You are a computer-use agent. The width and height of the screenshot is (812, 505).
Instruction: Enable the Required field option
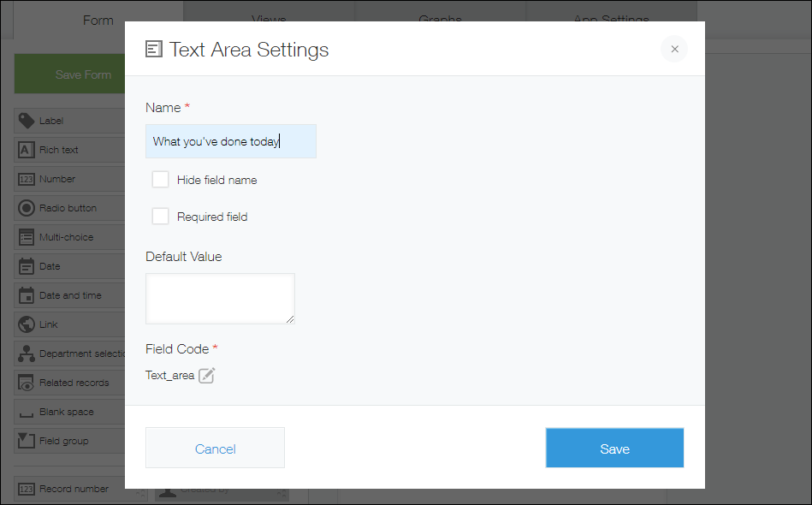point(160,216)
